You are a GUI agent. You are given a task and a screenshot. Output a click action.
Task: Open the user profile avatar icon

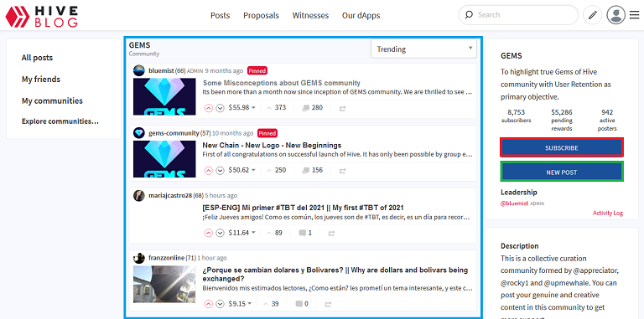[615, 15]
